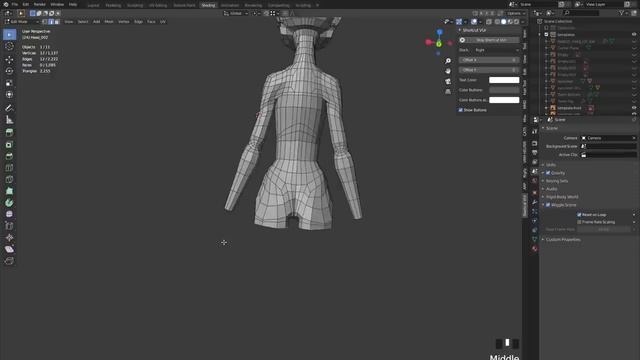Viewport: 640px width, 360px height.
Task: Toggle the Show Buttons checkbox
Action: [460, 110]
